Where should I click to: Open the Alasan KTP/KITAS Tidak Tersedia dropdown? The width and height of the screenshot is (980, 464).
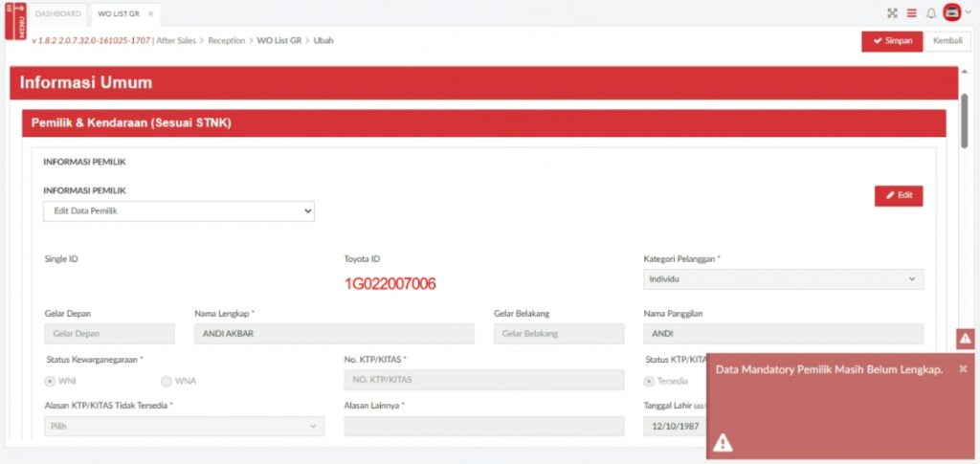tap(184, 426)
